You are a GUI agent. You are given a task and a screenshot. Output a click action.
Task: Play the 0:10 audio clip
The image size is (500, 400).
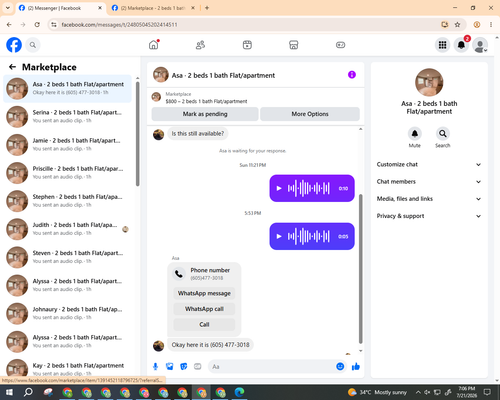pos(279,188)
